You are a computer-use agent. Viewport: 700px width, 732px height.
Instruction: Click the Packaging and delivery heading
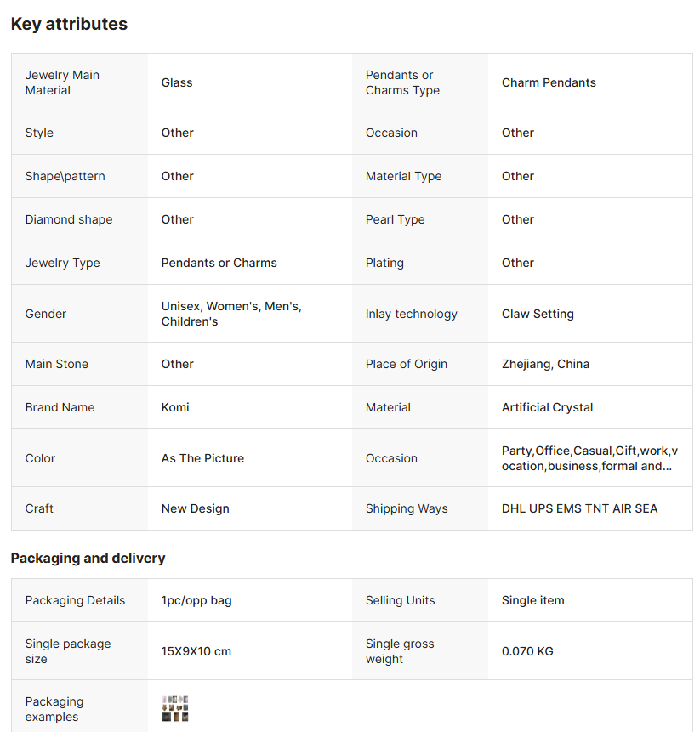click(x=88, y=559)
